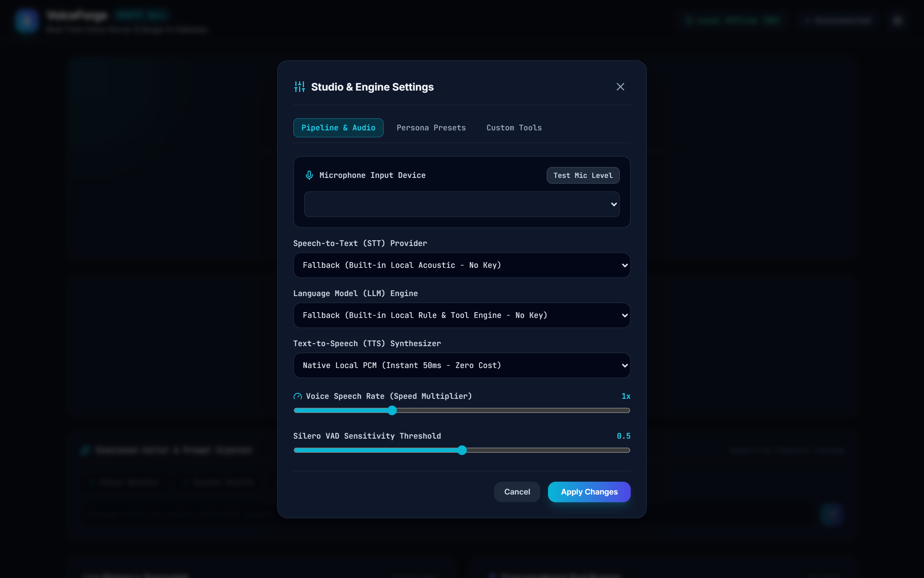Click the sliders icon beside Studio & Engine Settings
The width and height of the screenshot is (924, 578).
tap(299, 87)
